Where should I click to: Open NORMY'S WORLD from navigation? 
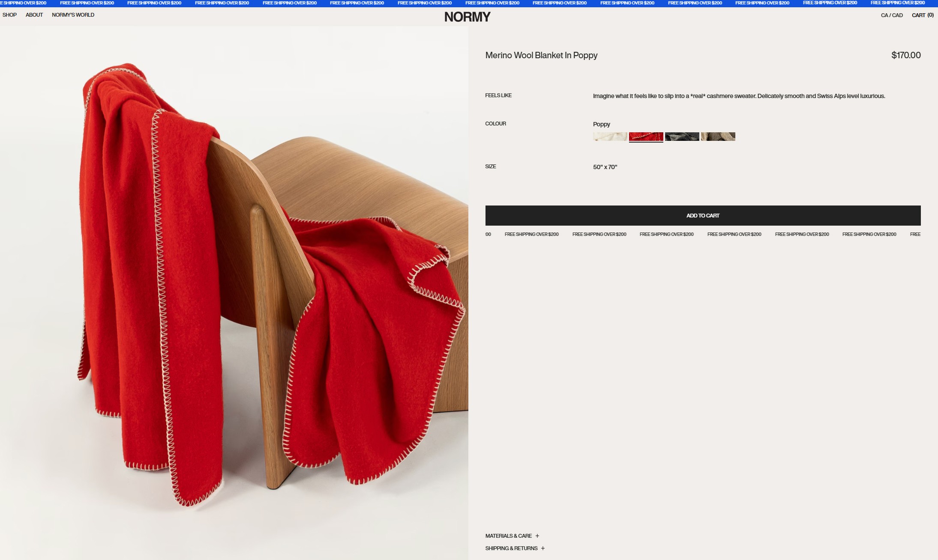(73, 15)
